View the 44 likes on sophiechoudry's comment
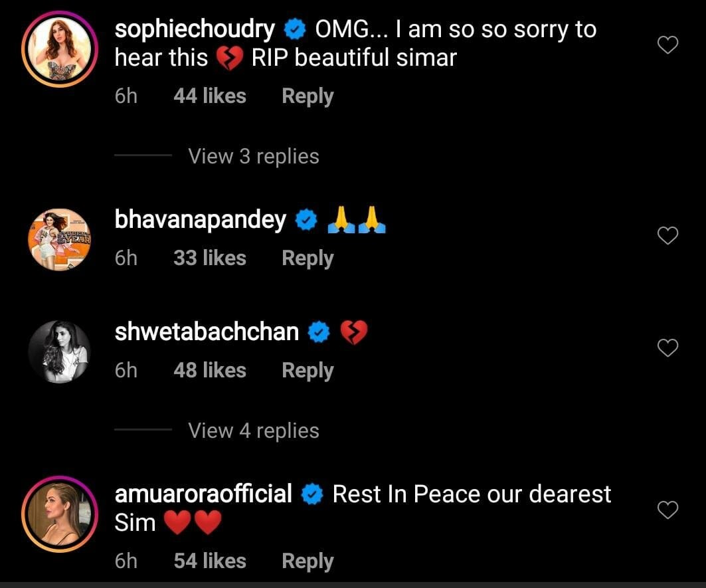706x588 pixels. pyautogui.click(x=209, y=96)
